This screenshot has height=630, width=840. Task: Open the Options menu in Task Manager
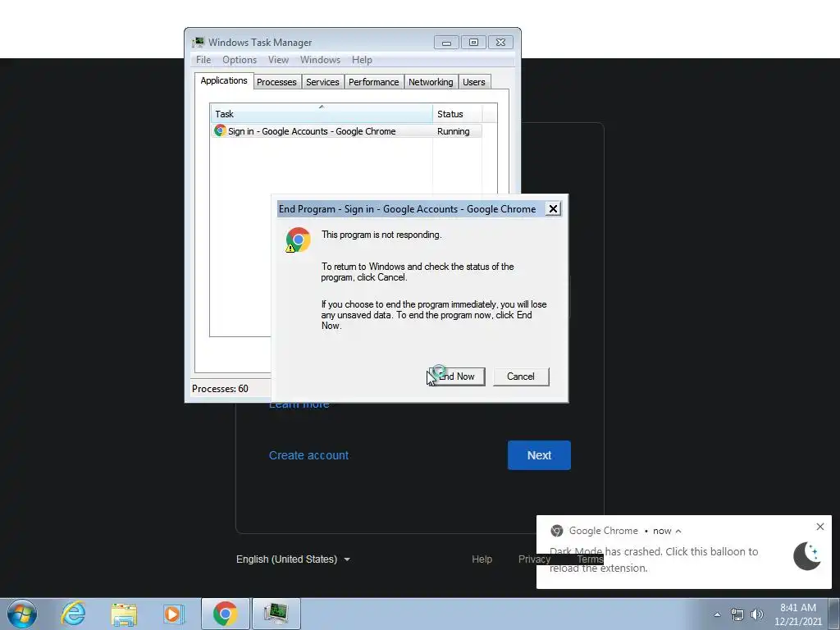[x=240, y=60]
